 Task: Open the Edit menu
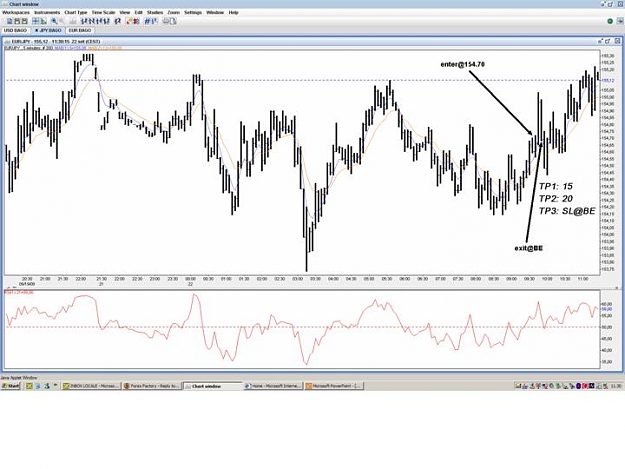(x=138, y=13)
